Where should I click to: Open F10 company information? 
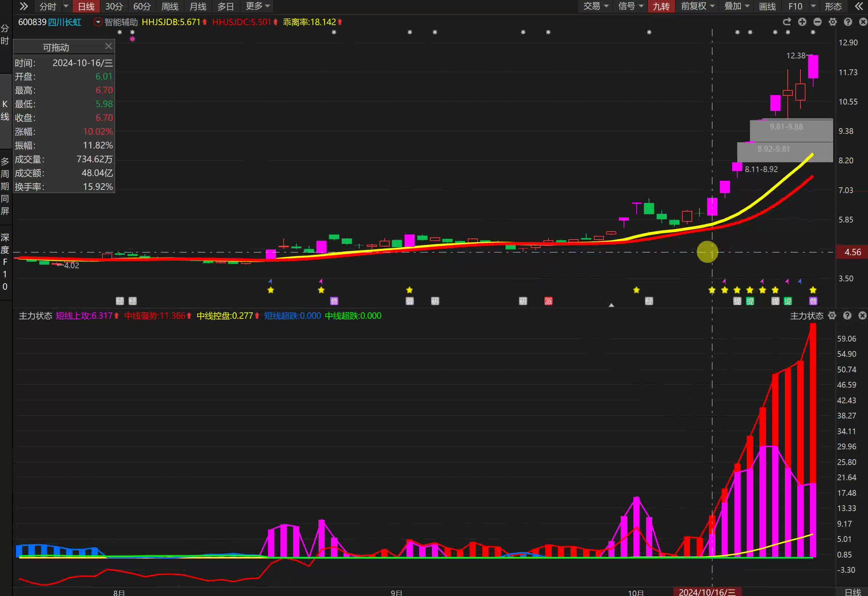point(795,6)
